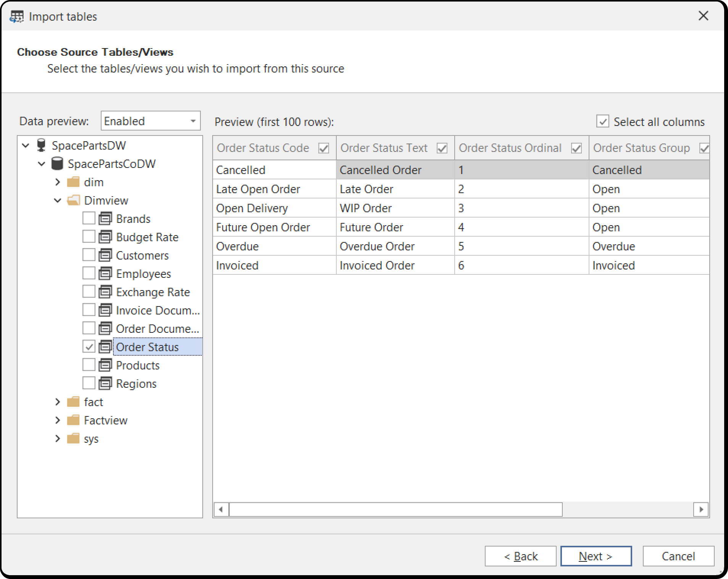Click the Order Document view icon

(x=105, y=329)
